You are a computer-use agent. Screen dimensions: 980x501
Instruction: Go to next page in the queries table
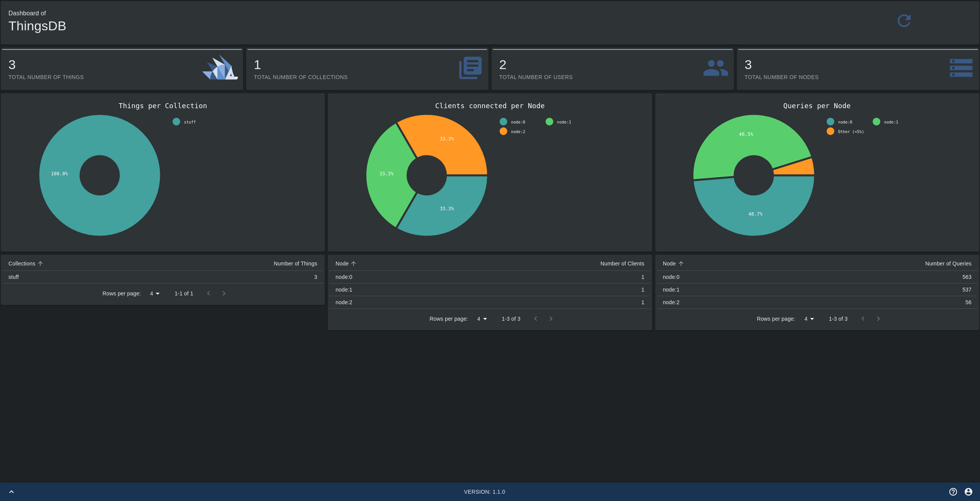click(x=878, y=319)
